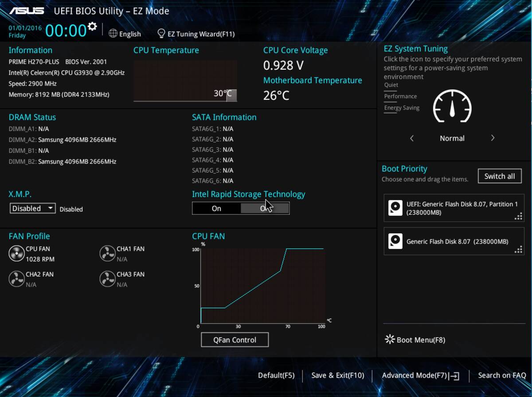Viewport: 532px width, 397px height.
Task: Open Boot Menu(F8)
Action: coord(415,340)
